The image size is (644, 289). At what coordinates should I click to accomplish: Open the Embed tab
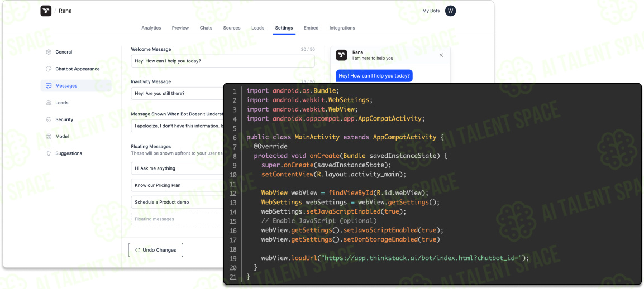[311, 28]
